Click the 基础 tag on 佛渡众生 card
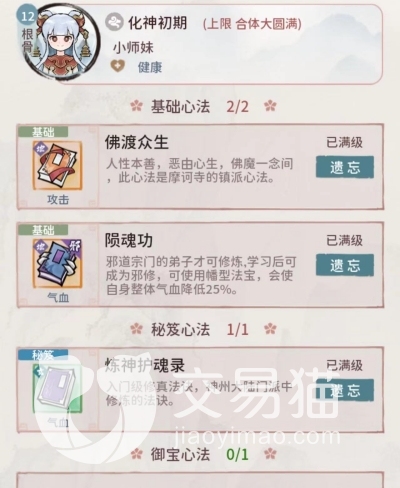This screenshot has width=400, height=488. (43, 132)
